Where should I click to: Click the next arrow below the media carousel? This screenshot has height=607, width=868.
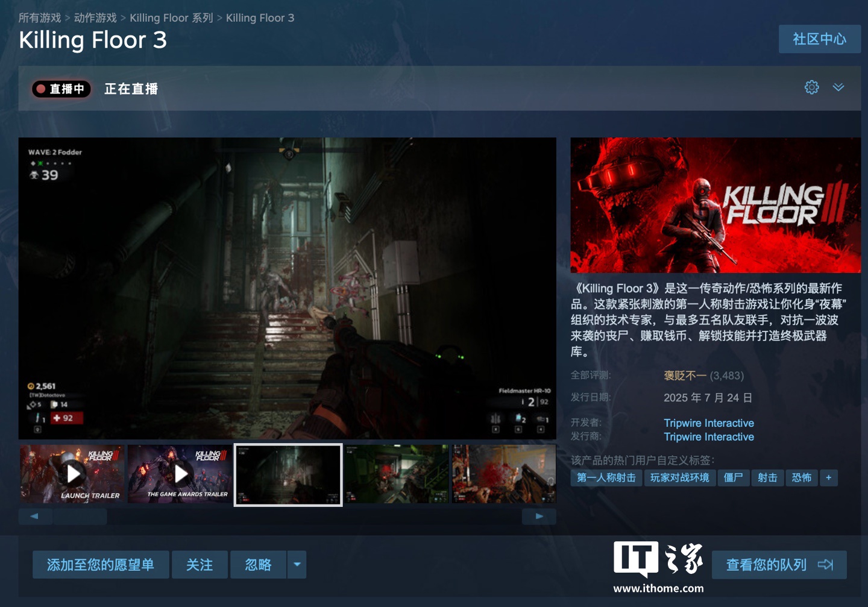[539, 516]
